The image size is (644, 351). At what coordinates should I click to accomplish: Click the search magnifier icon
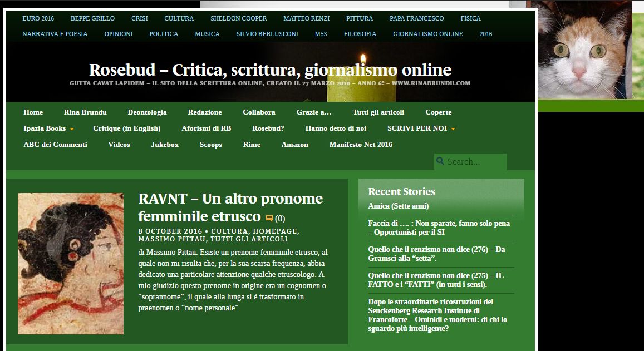440,161
